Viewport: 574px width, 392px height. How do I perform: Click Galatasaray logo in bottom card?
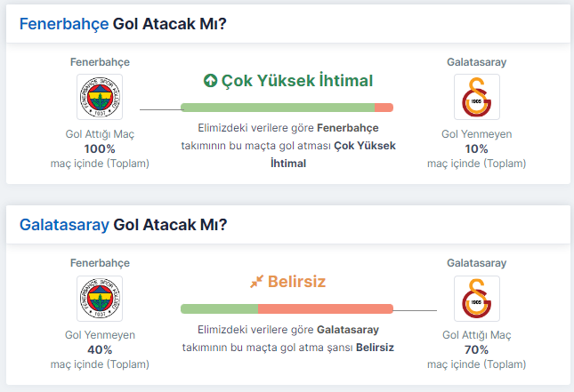[x=477, y=299]
